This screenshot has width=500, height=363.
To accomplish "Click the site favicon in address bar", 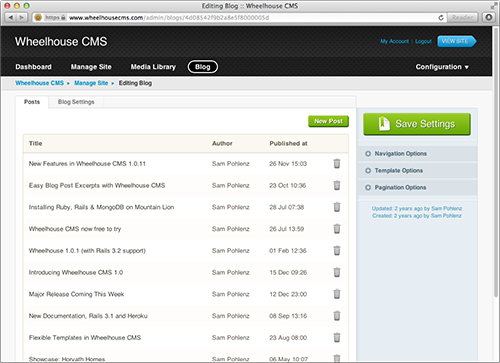I will coord(38,17).
